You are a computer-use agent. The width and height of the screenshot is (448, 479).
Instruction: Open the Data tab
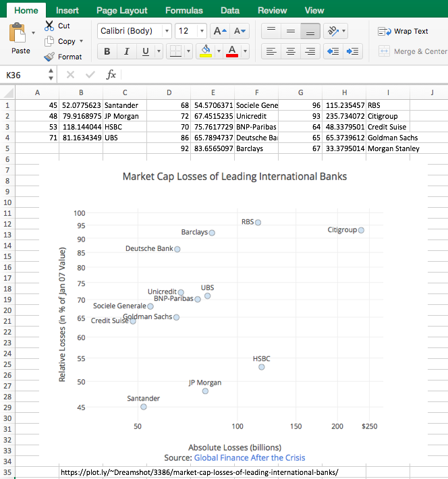[x=230, y=10]
